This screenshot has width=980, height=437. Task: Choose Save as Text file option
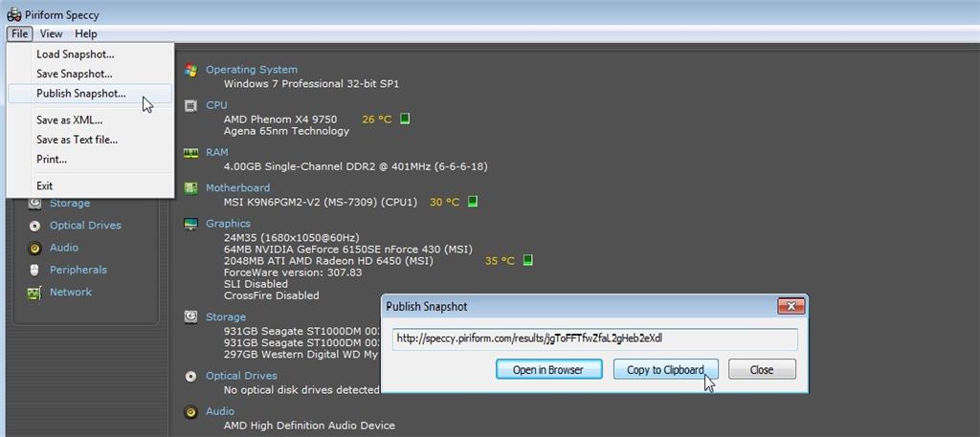click(90, 140)
